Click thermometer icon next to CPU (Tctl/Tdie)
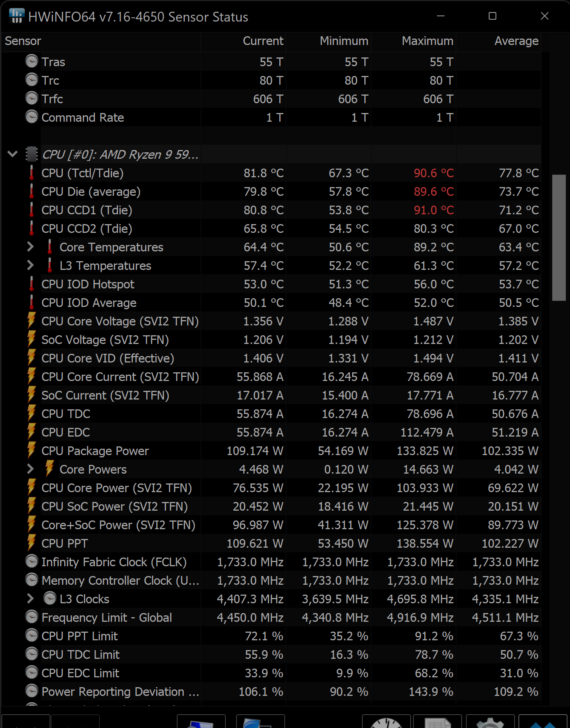Screen dimensions: 570x728 (32, 173)
